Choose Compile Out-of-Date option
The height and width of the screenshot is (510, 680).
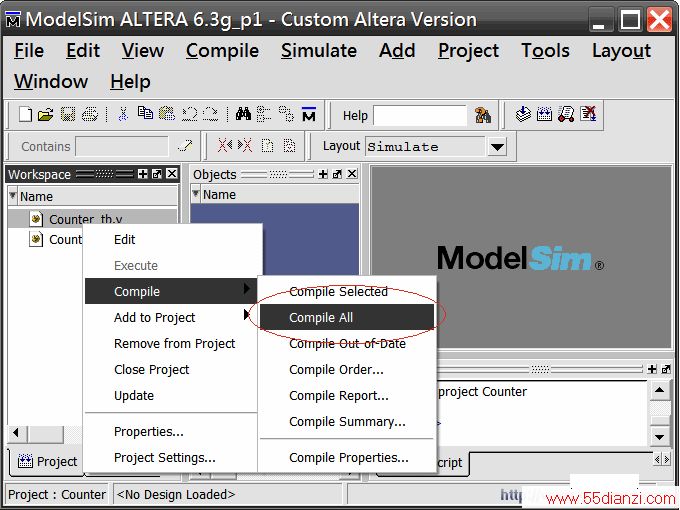[347, 343]
